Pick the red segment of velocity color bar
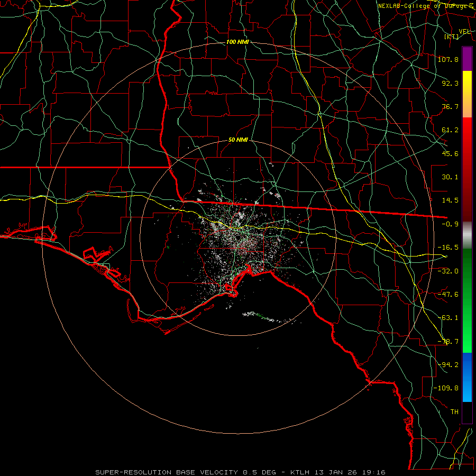 click(x=467, y=169)
